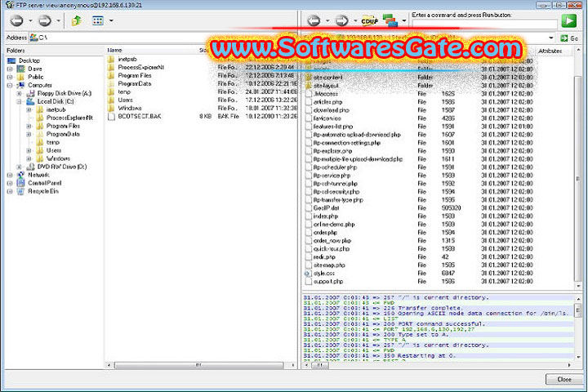Select articles.php in FTP list
Image resolution: width=588 pixels, height=392 pixels.
coord(327,102)
